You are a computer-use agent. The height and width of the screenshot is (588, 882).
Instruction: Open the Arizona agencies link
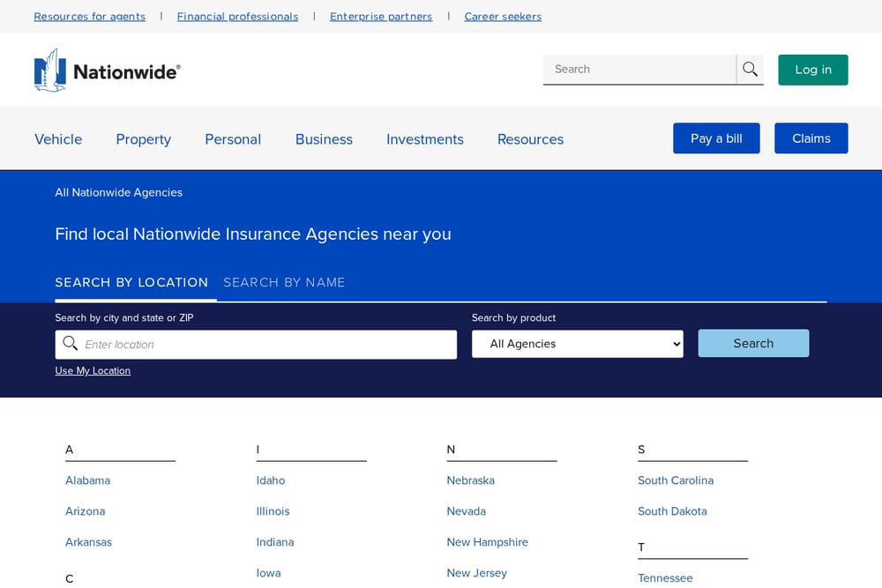coord(85,511)
